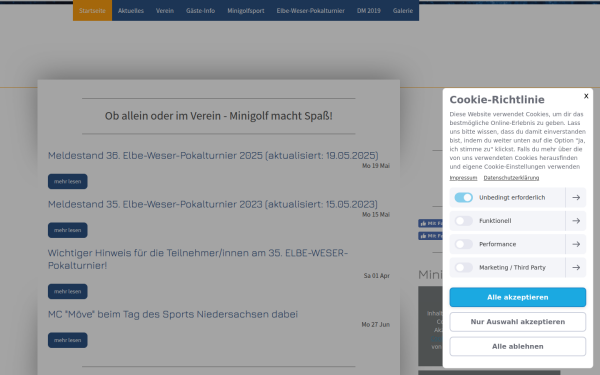Toggle the Unbedingt erforderlich switch
This screenshot has height=375, width=600.
pyautogui.click(x=463, y=197)
